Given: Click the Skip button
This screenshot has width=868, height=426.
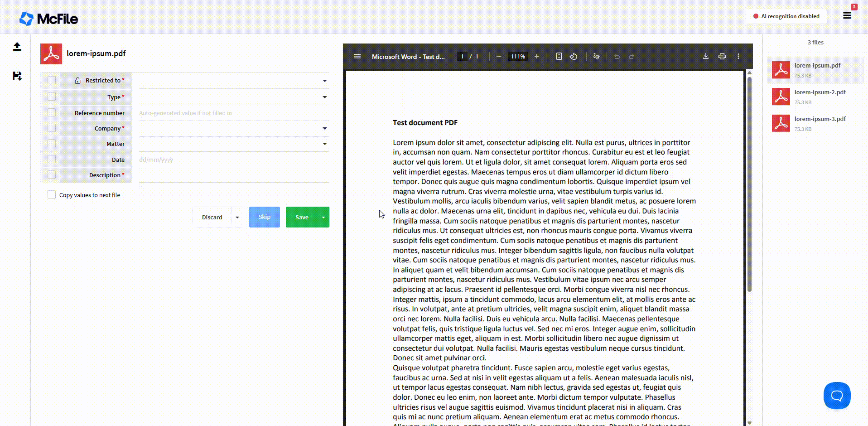Looking at the screenshot, I should pyautogui.click(x=265, y=217).
